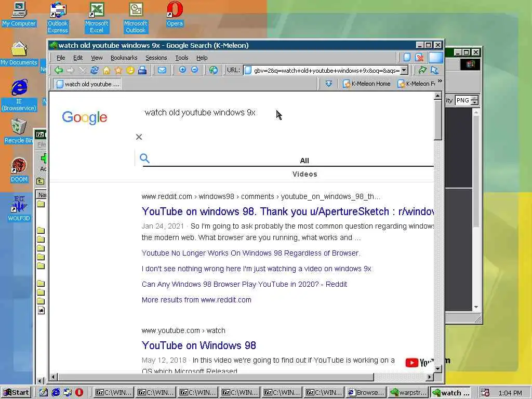Launch Internet Explorer from quick launch
The height and width of the screenshot is (399, 532).
(56, 392)
